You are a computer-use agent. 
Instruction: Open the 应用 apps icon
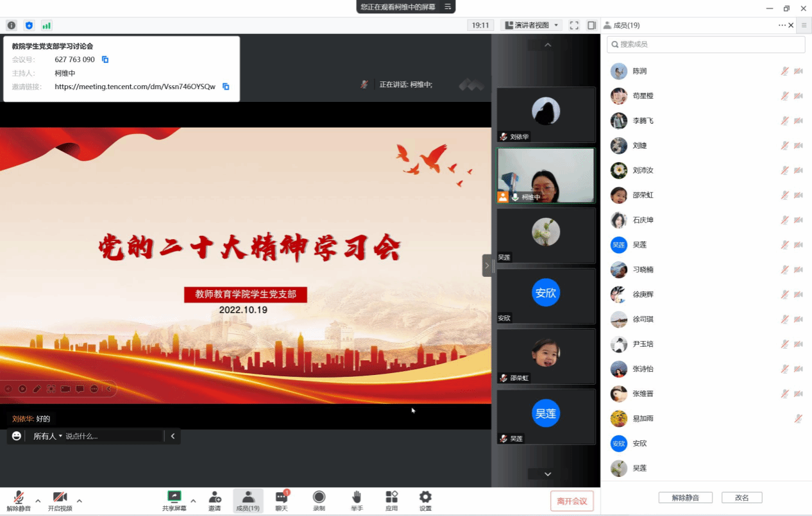pyautogui.click(x=391, y=497)
